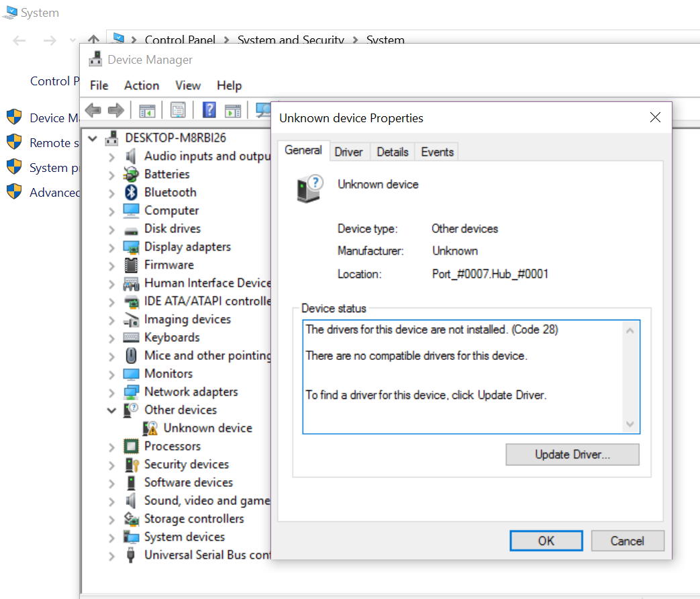700x599 pixels.
Task: Expand the Computer category
Action: point(111,212)
